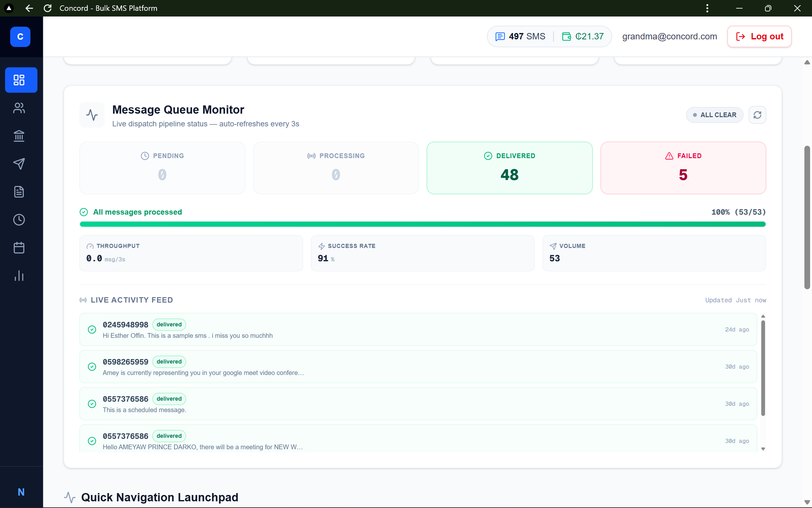This screenshot has height=508, width=812.
Task: Click the app triangle icon in title bar
Action: (x=9, y=8)
